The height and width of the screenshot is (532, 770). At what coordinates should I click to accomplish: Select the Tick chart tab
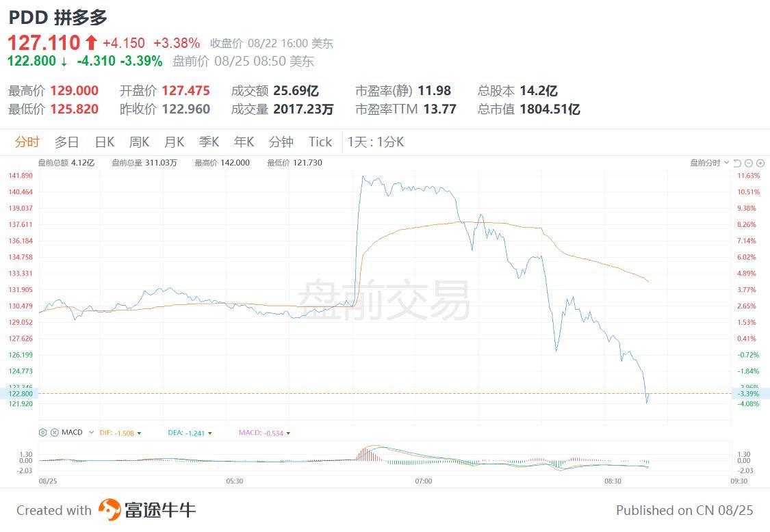coord(320,142)
